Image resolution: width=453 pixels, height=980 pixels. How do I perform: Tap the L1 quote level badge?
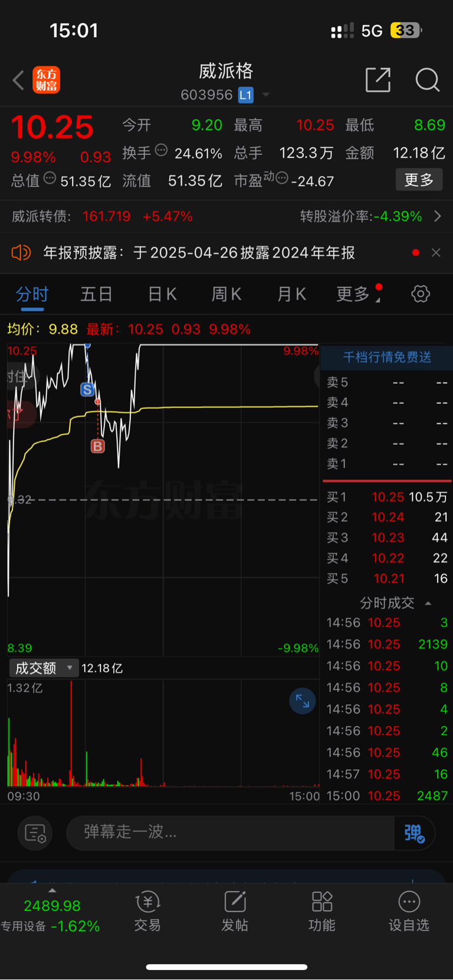pos(245,95)
